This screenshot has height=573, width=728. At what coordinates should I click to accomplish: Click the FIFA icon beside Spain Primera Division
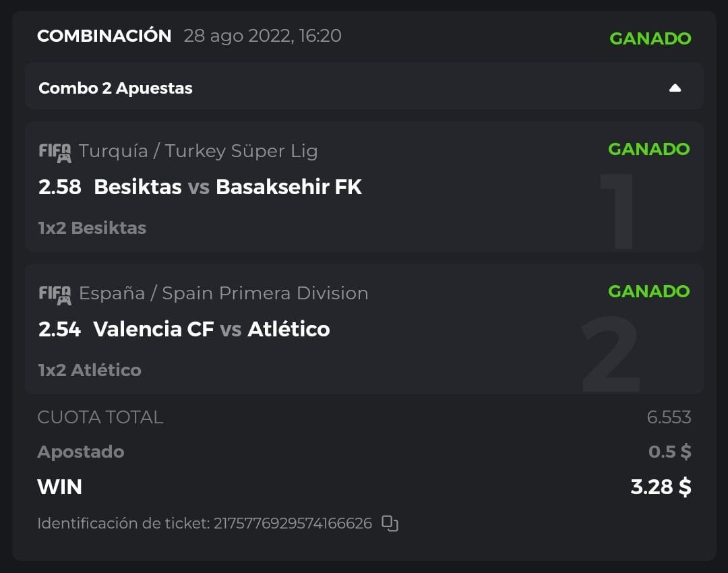[x=55, y=295]
